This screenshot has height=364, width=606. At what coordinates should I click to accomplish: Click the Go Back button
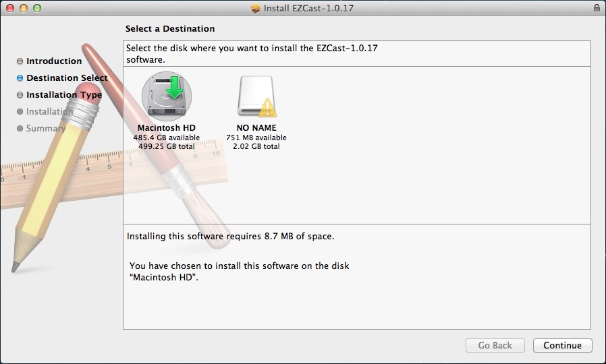coord(495,345)
